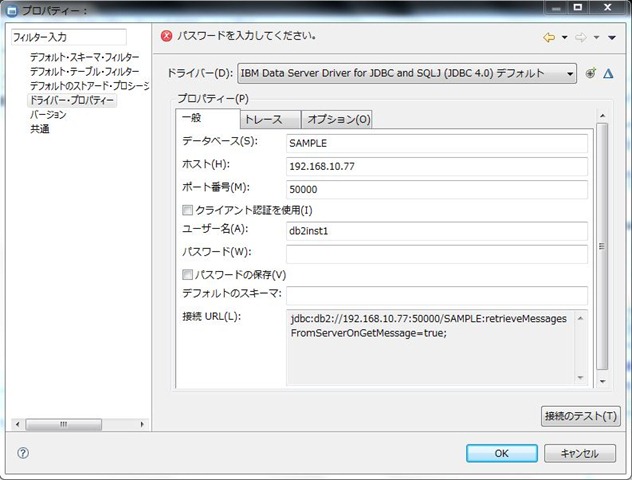This screenshot has height=480, width=632.
Task: Select バージョン in the left tree
Action: [48, 114]
